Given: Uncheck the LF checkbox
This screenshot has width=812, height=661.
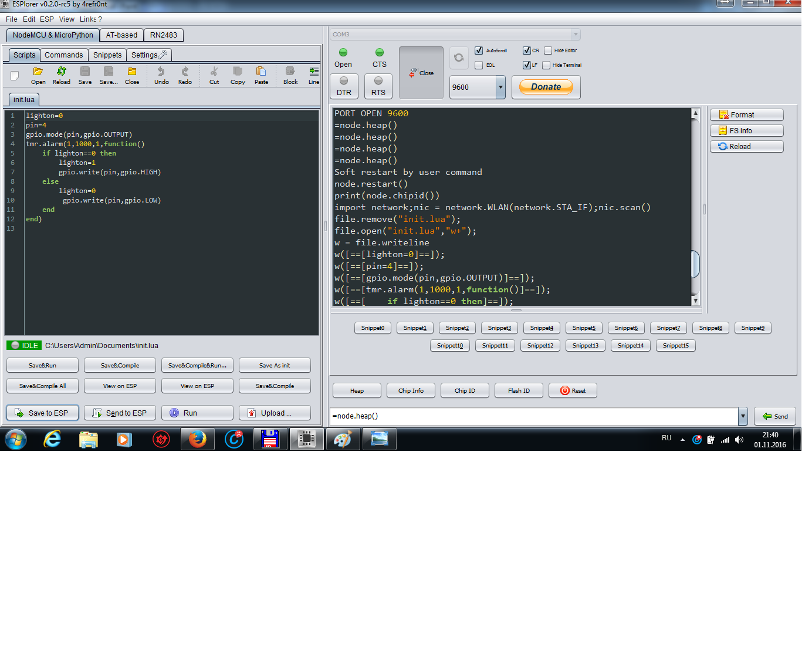Looking at the screenshot, I should coord(527,65).
